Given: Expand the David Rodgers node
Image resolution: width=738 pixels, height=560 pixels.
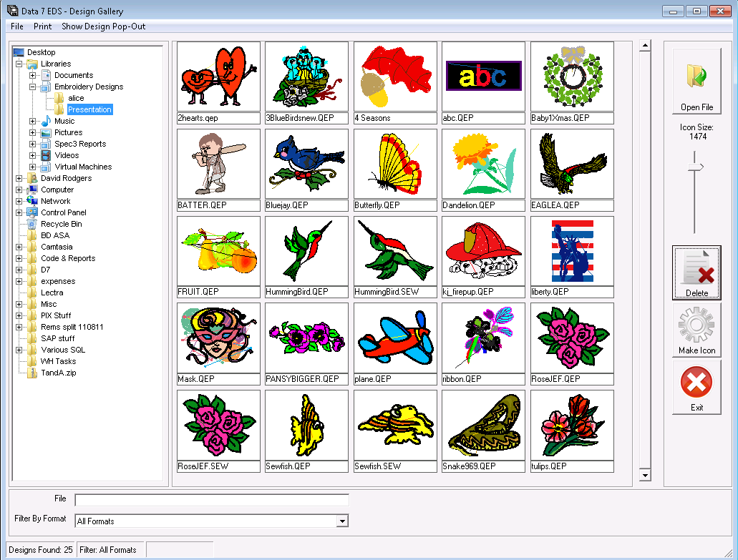Looking at the screenshot, I should [19, 178].
